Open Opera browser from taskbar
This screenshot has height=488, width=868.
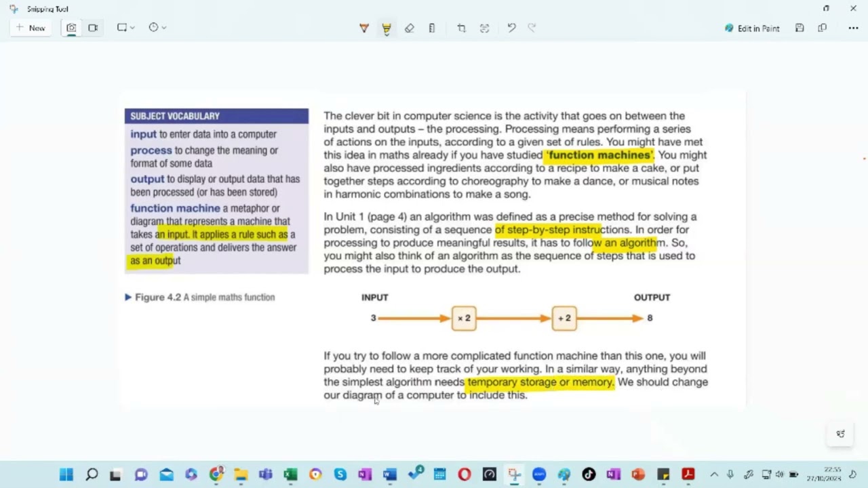(465, 474)
